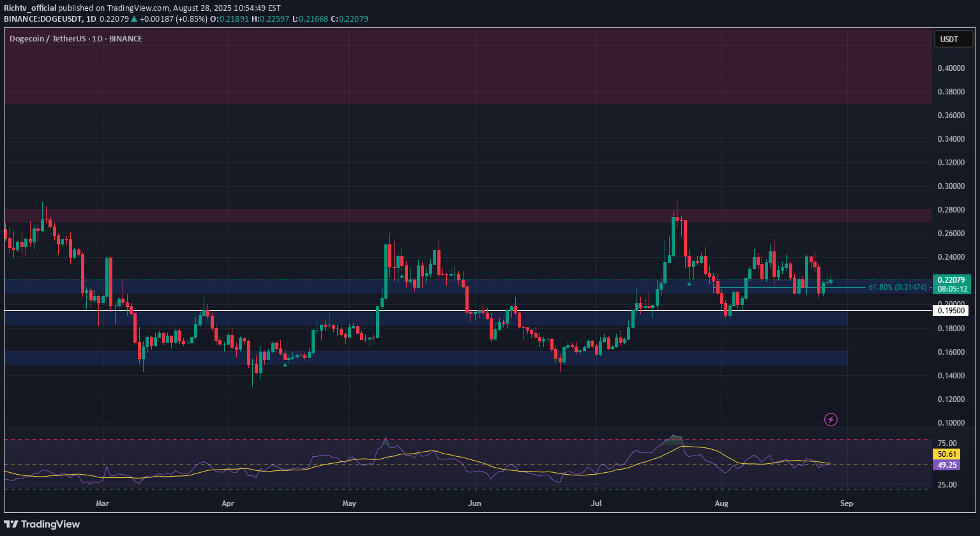Click the high value H:0.22597

[272, 19]
